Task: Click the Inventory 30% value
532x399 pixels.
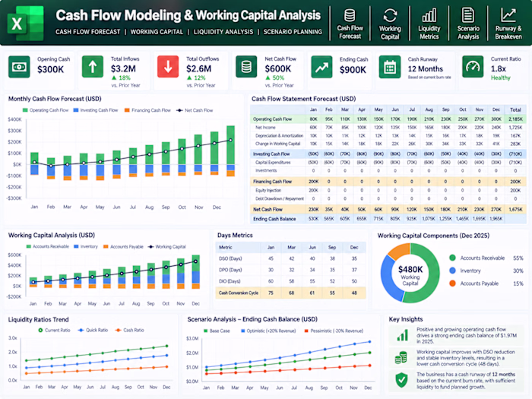Action: click(x=518, y=271)
